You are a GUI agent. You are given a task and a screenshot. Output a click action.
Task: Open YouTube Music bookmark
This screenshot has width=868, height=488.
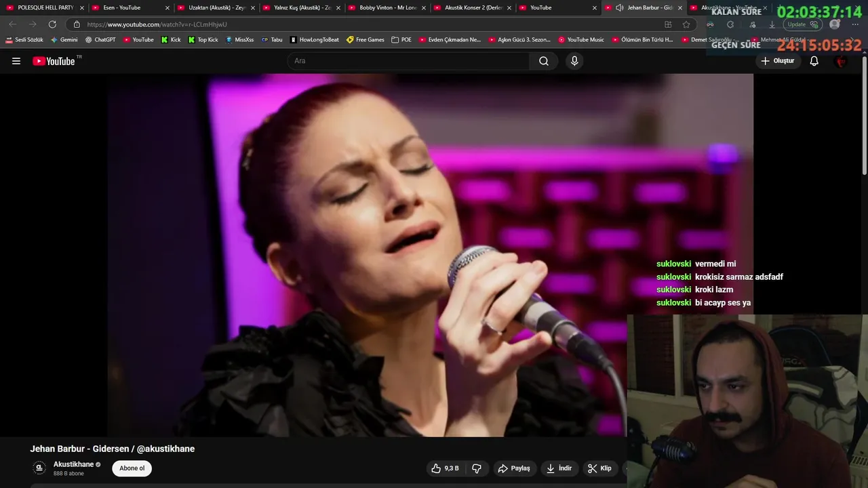pos(581,40)
